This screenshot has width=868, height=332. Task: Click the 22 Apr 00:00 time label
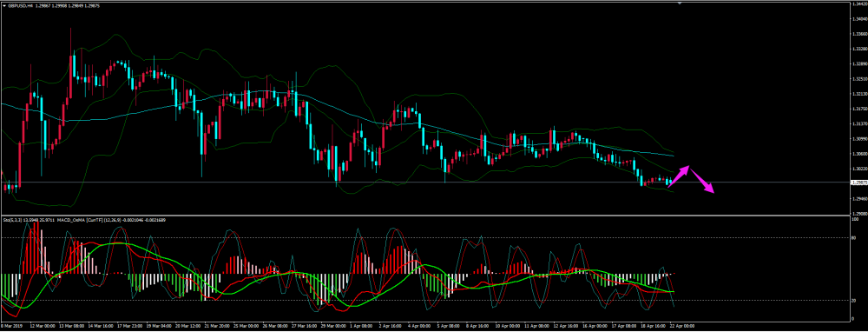click(x=682, y=325)
